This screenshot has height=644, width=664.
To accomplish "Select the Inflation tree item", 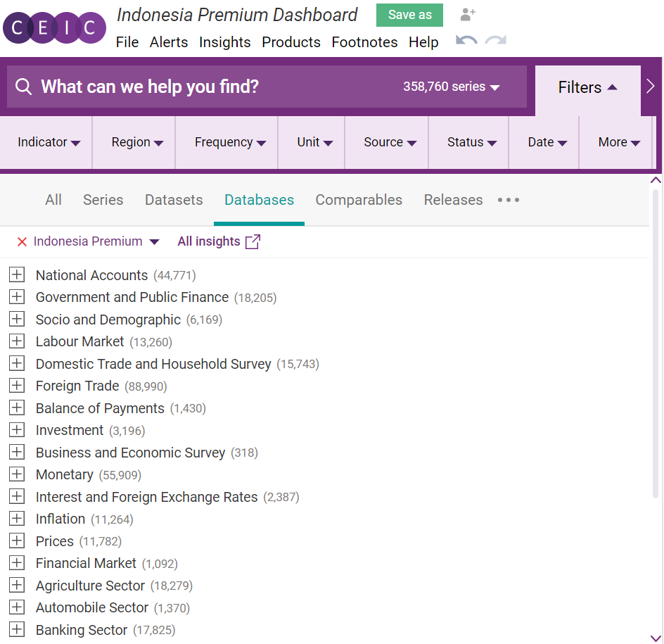I will point(60,519).
